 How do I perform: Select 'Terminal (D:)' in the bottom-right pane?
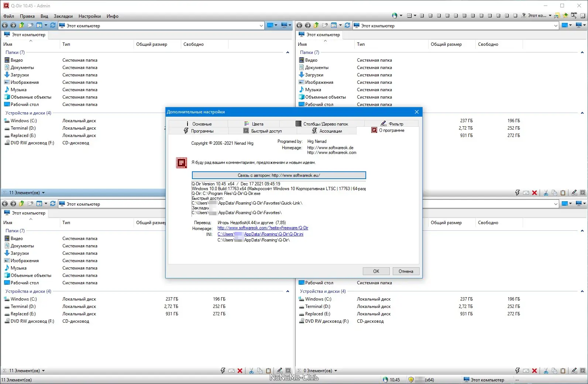pos(318,306)
